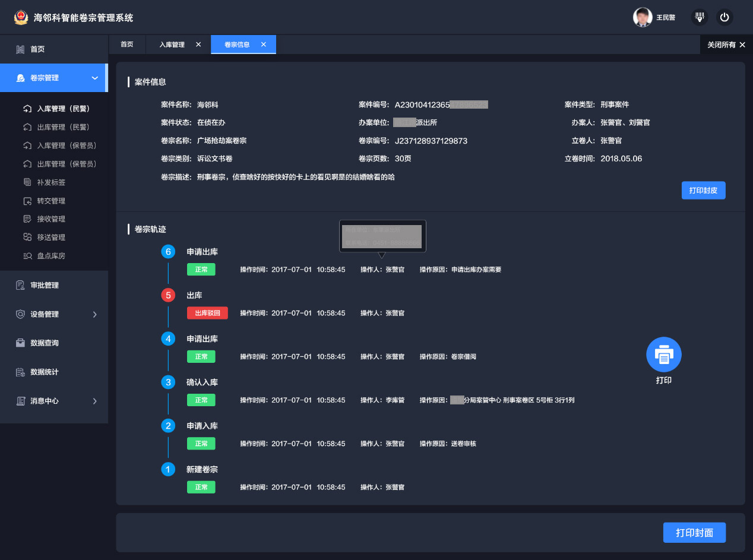Open 数据统计 in the sidebar

(45, 372)
